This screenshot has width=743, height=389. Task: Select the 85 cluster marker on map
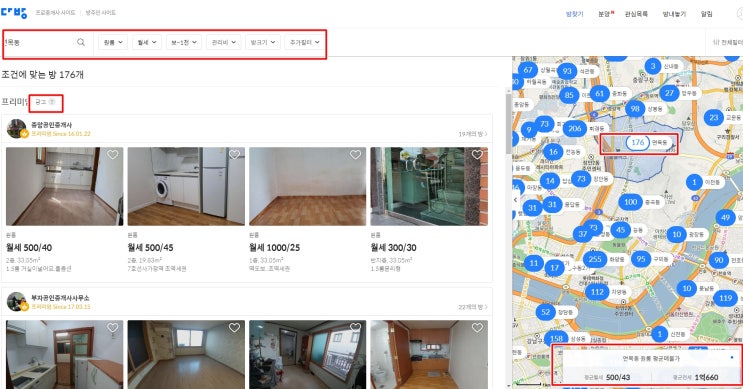(569, 95)
